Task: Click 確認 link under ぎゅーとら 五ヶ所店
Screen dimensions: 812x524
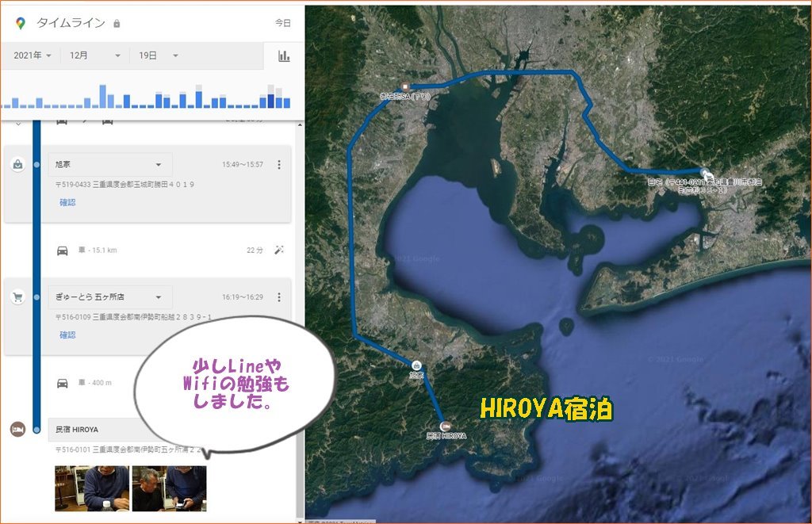Action: (x=67, y=335)
